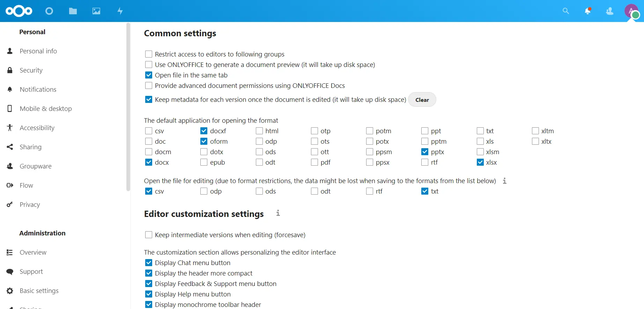Enable Keep intermediate versions (forcesave)
This screenshot has height=309, width=644.
[149, 235]
